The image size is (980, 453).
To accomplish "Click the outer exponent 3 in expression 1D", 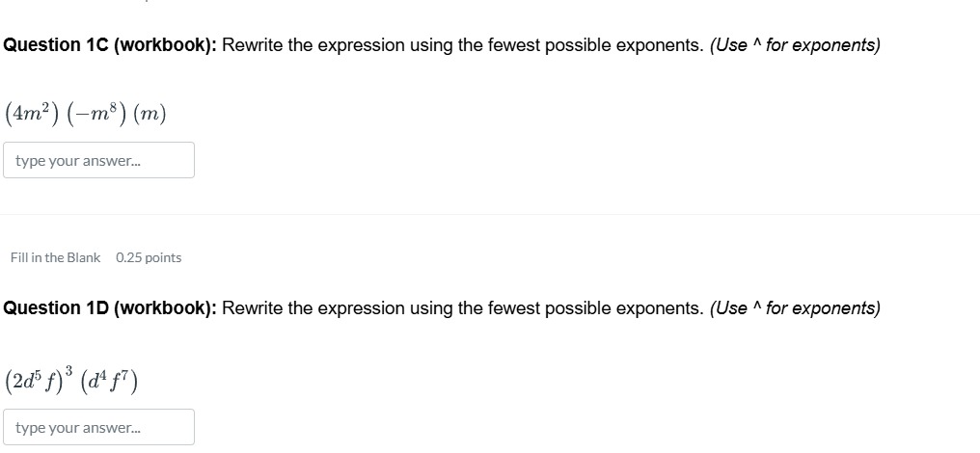I will [x=69, y=370].
